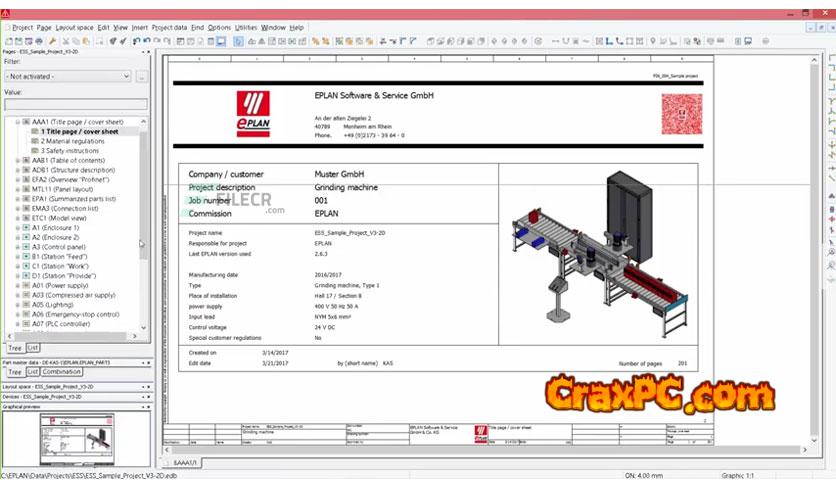Select 'A06 (Emergency-stop control)' row
Screen dimensions: 836x484
click(x=76, y=314)
